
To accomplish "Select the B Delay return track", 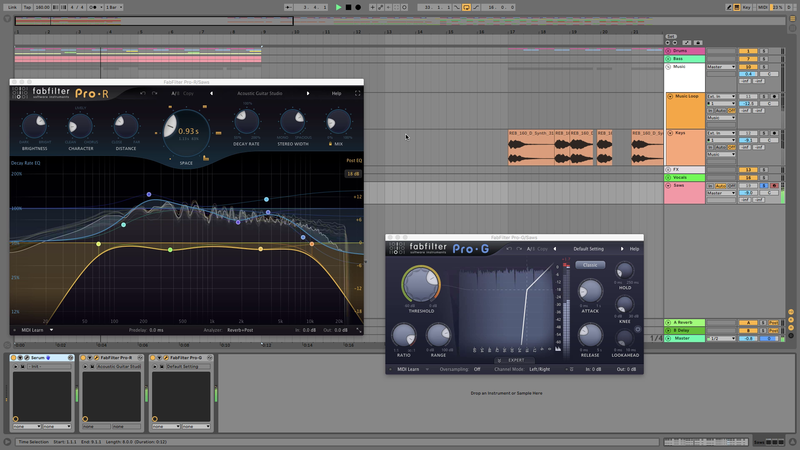I will pyautogui.click(x=684, y=330).
